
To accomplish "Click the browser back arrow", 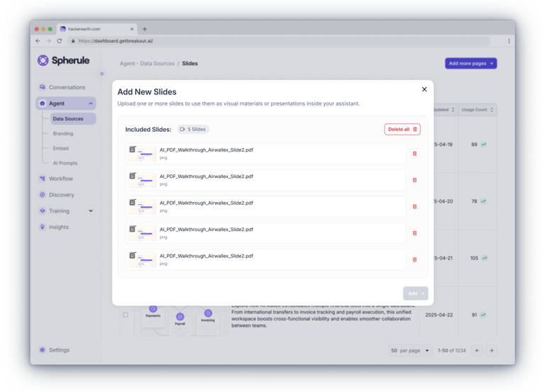I will (38, 41).
